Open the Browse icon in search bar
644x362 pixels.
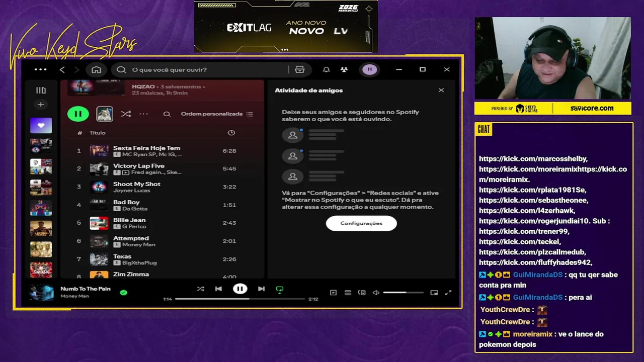point(300,70)
